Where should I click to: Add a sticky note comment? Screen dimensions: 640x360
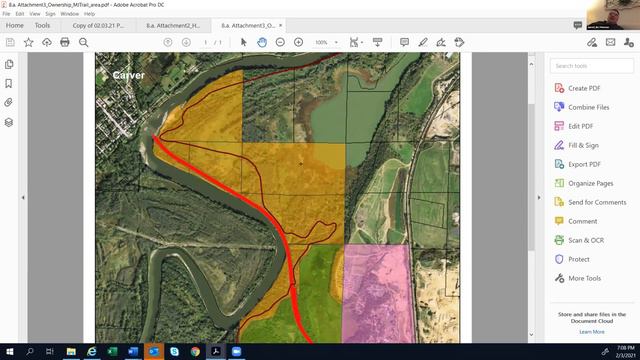pyautogui.click(x=404, y=42)
